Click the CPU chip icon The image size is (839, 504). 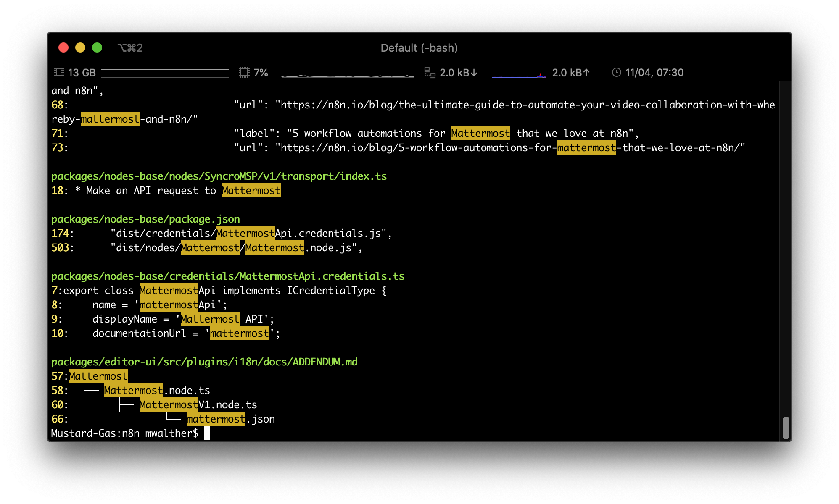(x=244, y=73)
